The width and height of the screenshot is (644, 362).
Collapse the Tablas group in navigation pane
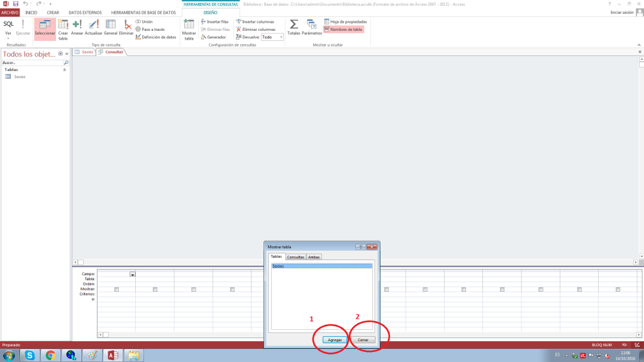64,70
